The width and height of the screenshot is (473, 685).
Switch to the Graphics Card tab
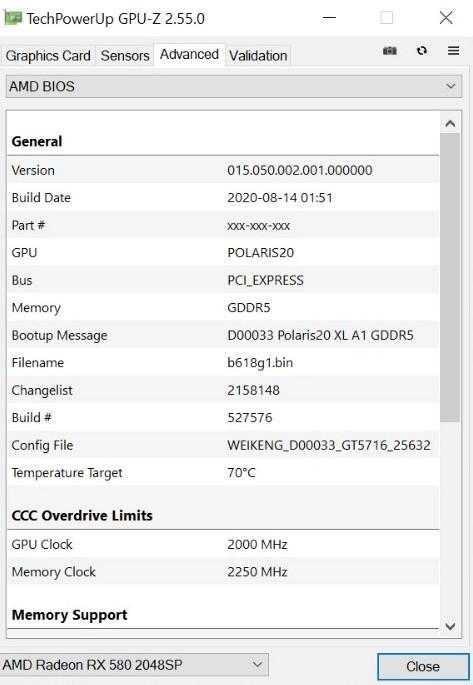[48, 56]
